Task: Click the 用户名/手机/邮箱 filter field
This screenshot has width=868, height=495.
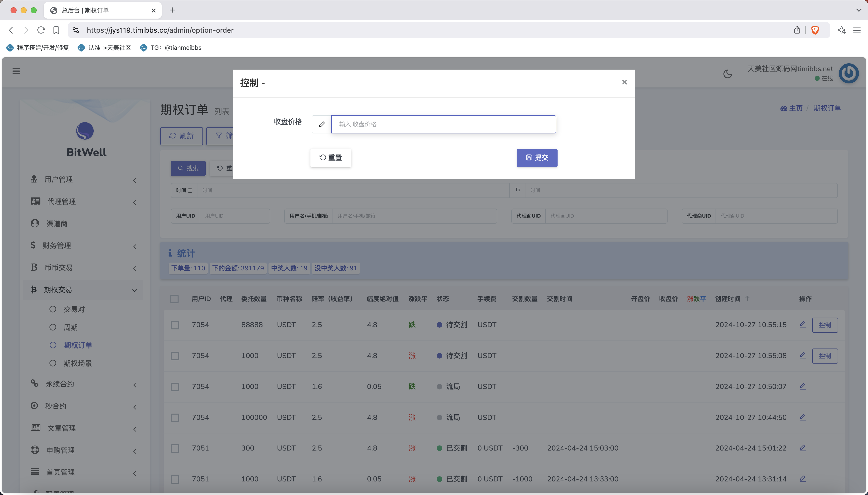Action: tap(414, 216)
